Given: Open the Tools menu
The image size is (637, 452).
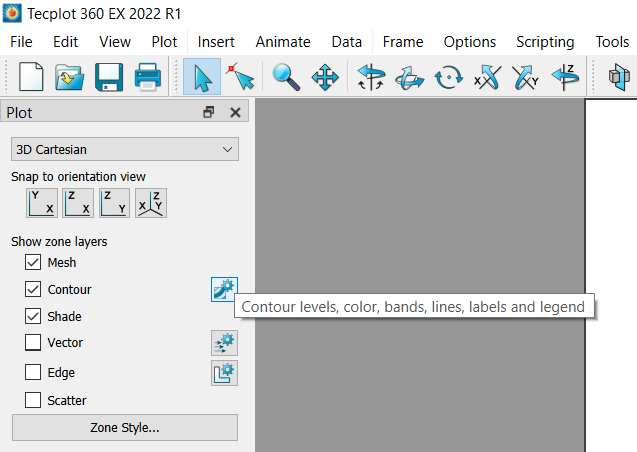Looking at the screenshot, I should point(612,42).
